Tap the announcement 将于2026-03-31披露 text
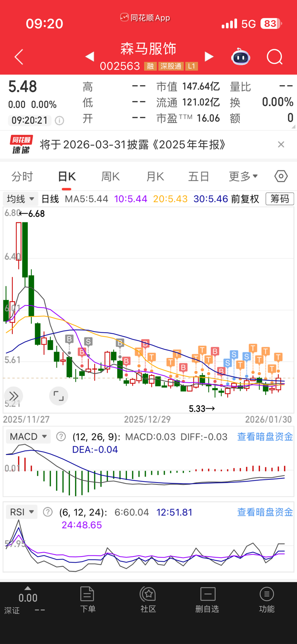The width and height of the screenshot is (297, 644). (133, 144)
